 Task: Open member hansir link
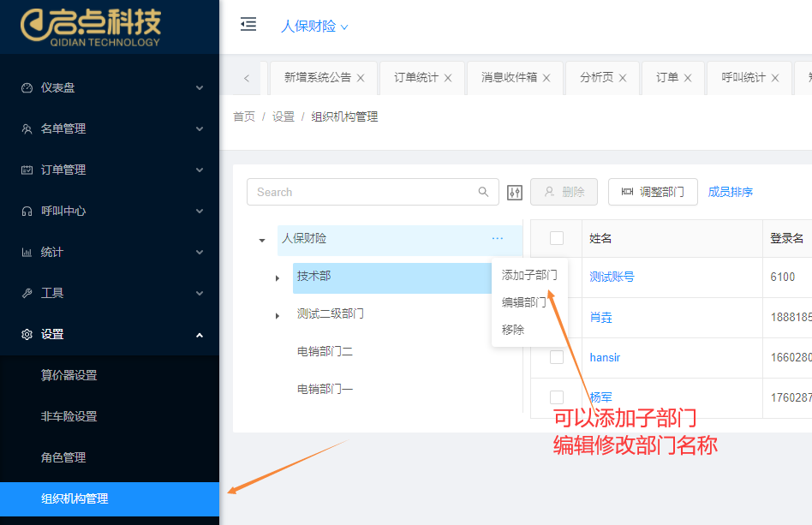605,358
